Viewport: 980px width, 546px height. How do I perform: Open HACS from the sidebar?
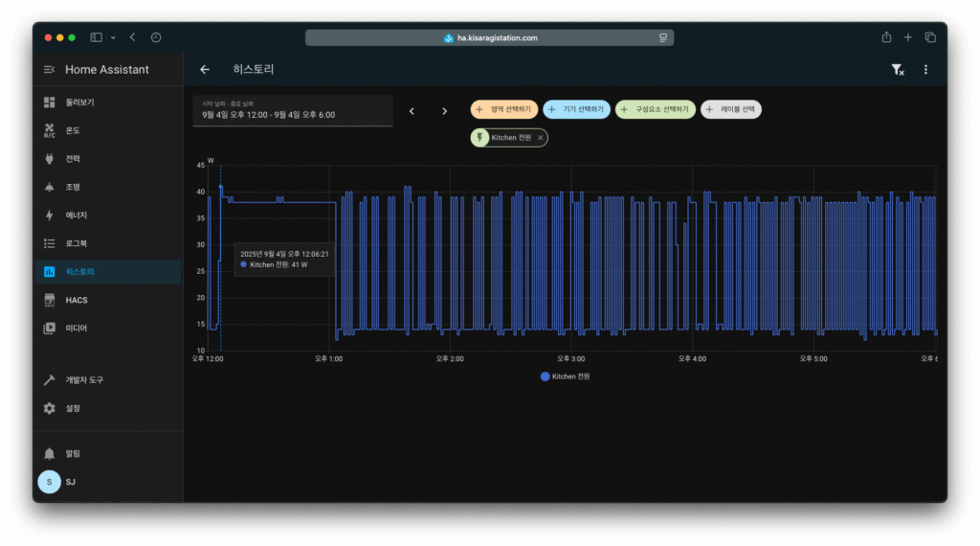[x=77, y=300]
